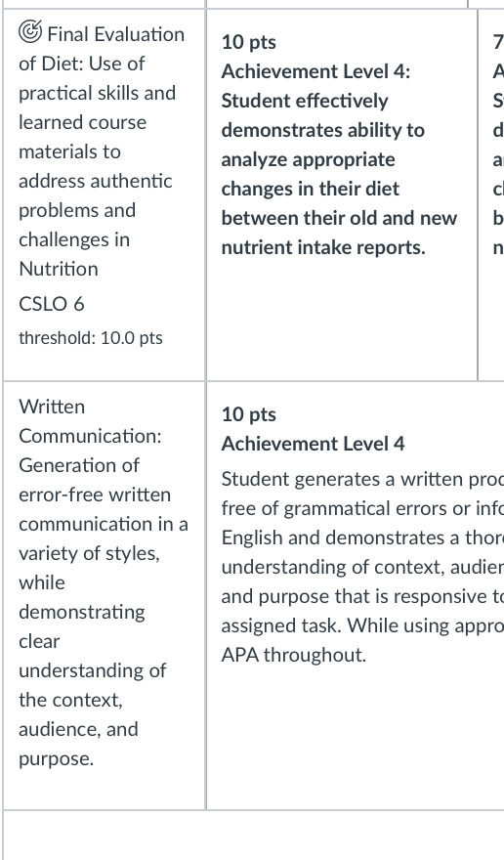Click the understanding of context, audience line
Screen dimensions: 504x860
coord(362,567)
